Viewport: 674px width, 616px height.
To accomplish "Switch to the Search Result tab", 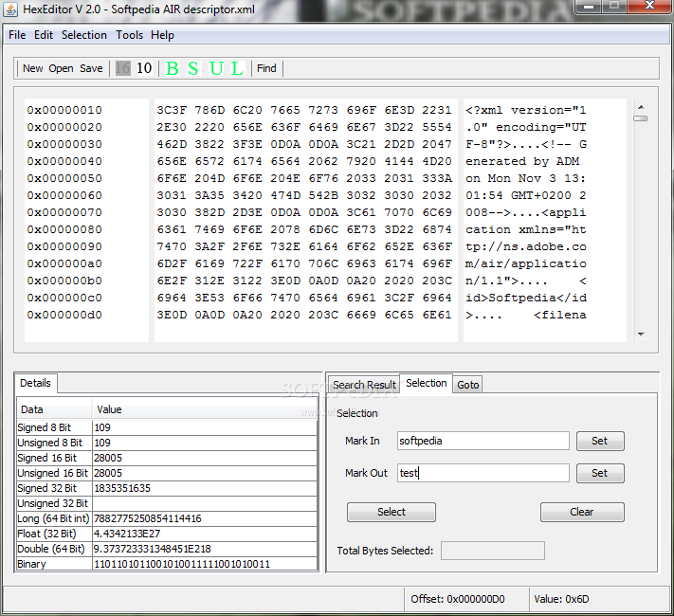I will click(x=364, y=385).
